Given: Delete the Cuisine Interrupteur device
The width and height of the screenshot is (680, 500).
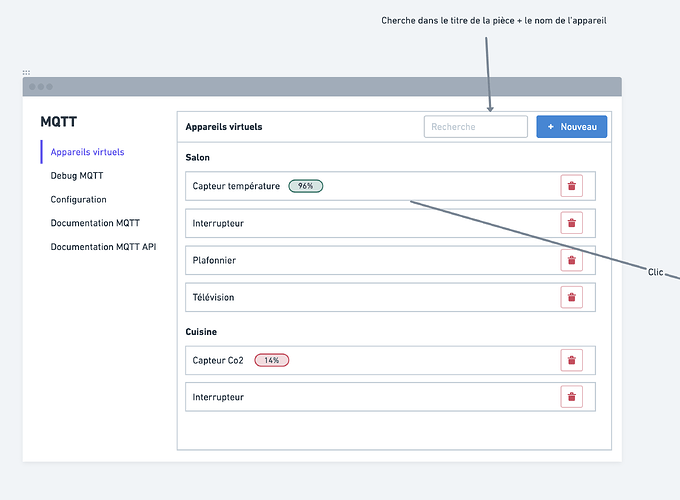Looking at the screenshot, I should 571,397.
